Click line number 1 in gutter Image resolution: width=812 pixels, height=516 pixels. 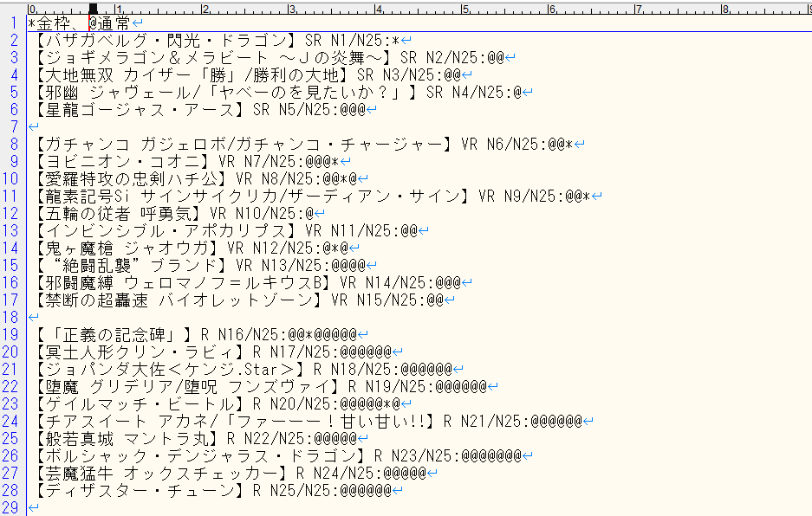tap(15, 23)
